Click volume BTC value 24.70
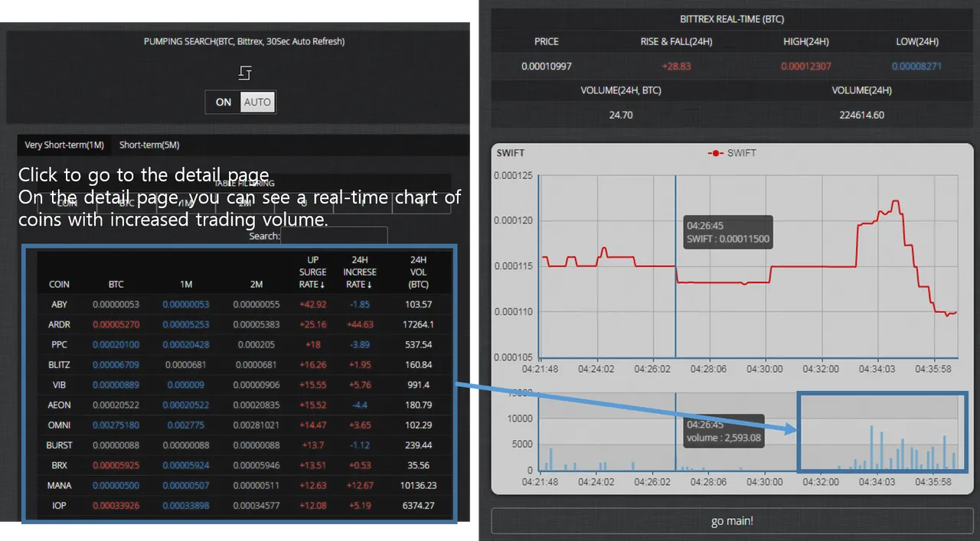 pyautogui.click(x=621, y=115)
